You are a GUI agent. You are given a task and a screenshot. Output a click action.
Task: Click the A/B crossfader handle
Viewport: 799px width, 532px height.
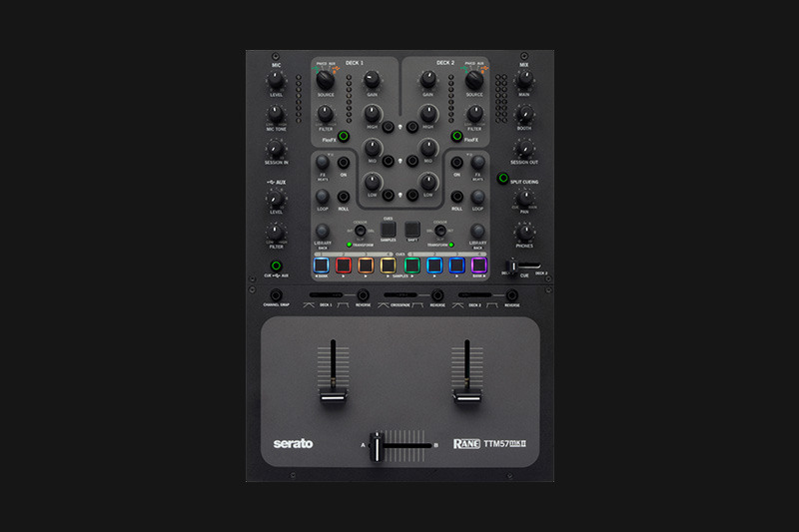coord(378,447)
